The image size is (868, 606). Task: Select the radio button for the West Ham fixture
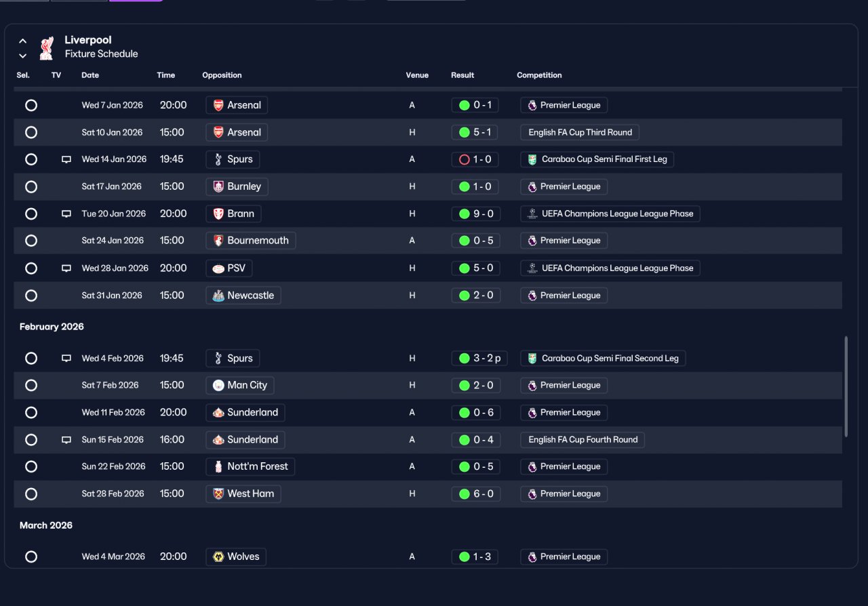click(x=31, y=494)
